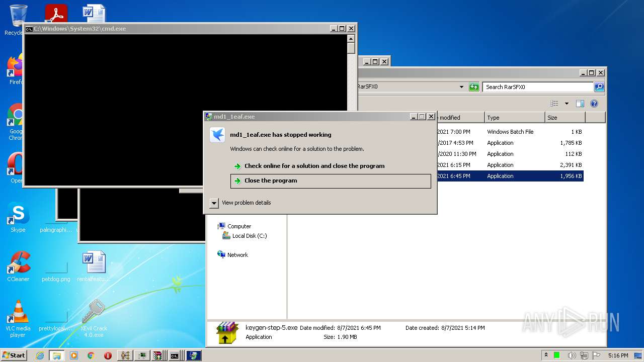644x362 pixels.
Task: Click the cmd.exe scrollbar up arrow
Action: click(351, 39)
